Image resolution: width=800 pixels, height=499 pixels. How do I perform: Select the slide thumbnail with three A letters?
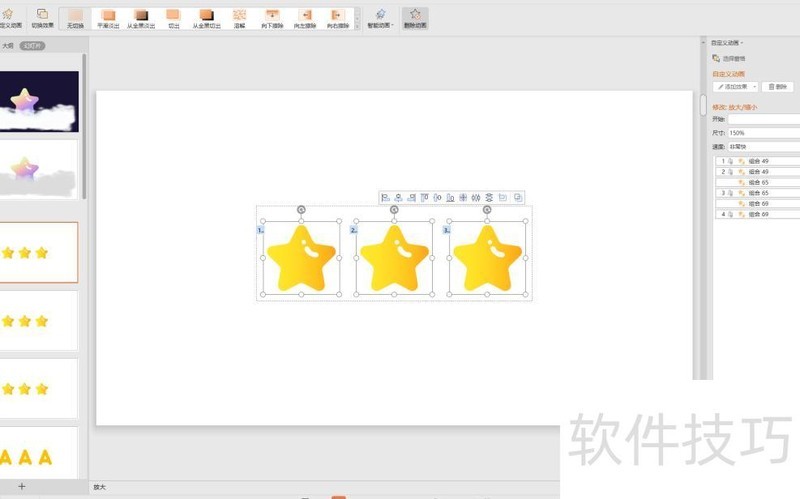click(x=39, y=454)
